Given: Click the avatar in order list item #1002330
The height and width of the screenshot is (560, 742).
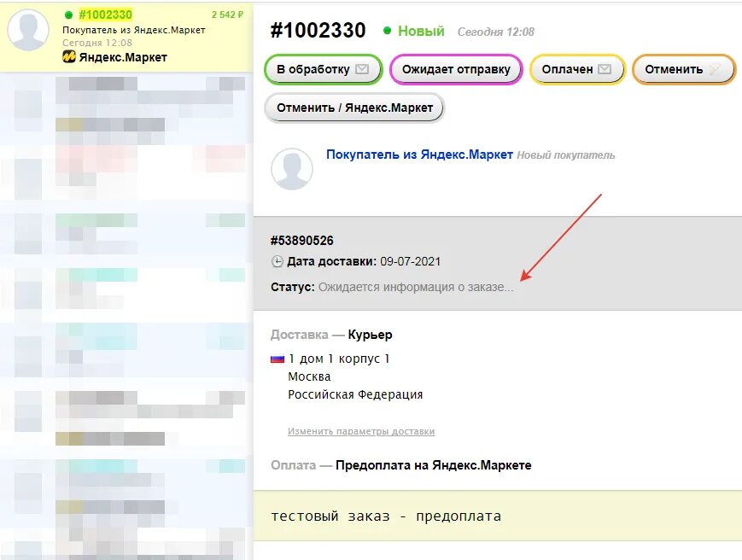Looking at the screenshot, I should click(28, 30).
